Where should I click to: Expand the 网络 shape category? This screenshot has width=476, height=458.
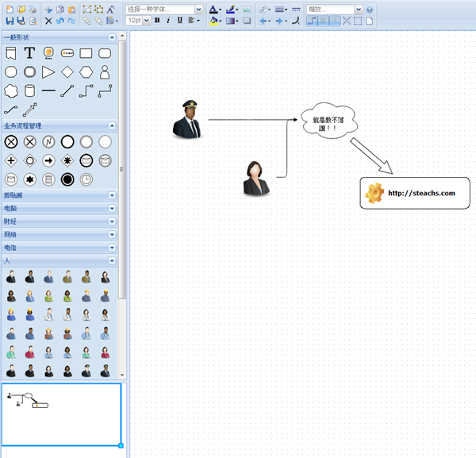coord(111,234)
